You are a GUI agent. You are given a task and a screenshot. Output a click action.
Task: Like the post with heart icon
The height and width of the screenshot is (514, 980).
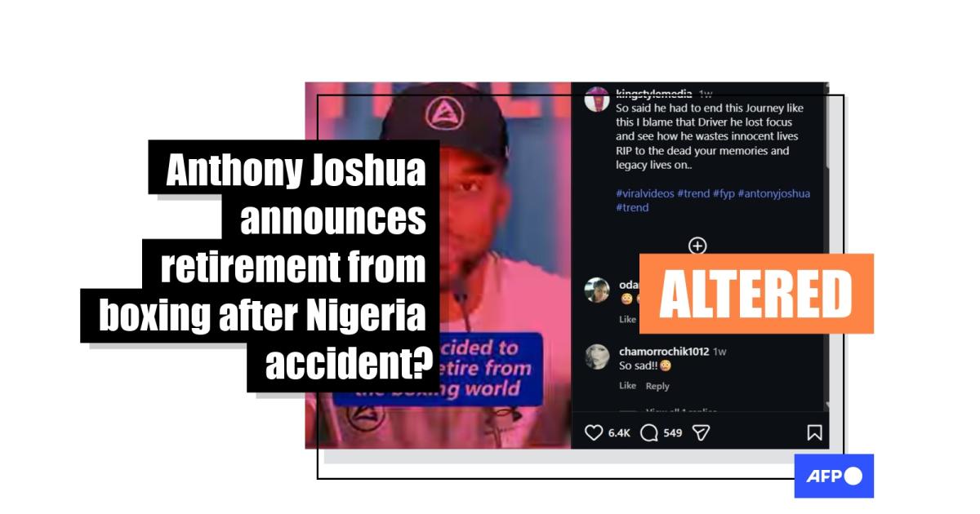point(595,432)
